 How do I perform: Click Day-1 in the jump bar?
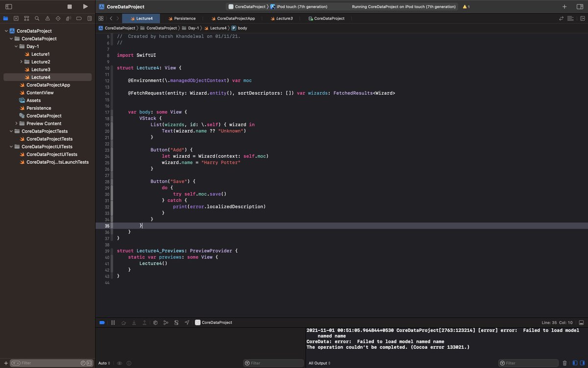point(192,28)
